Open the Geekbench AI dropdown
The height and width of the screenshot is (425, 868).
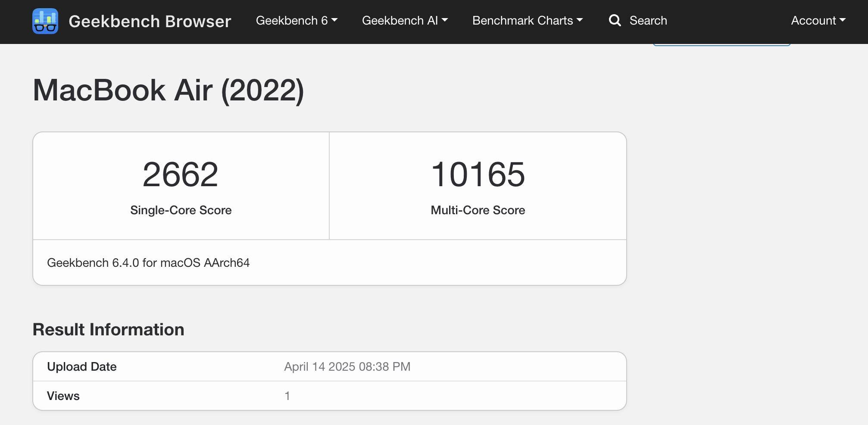(405, 21)
